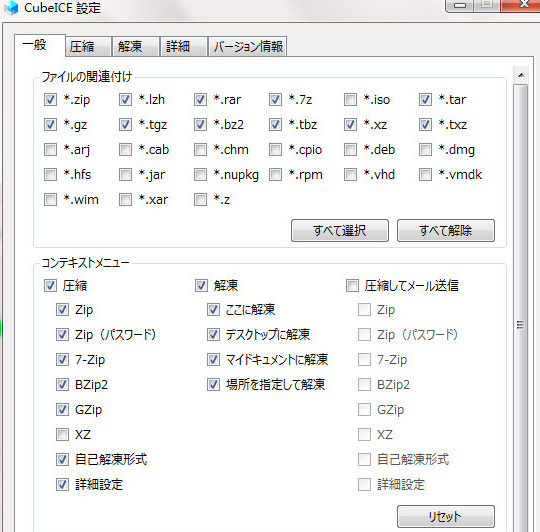This screenshot has height=532, width=540.
Task: Uncheck the *.gz file association
Action: 50,125
